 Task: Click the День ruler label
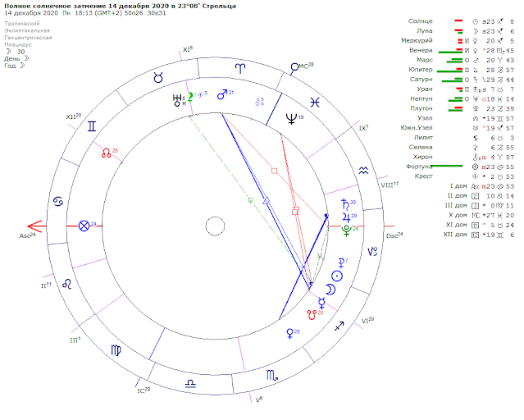click(x=12, y=58)
